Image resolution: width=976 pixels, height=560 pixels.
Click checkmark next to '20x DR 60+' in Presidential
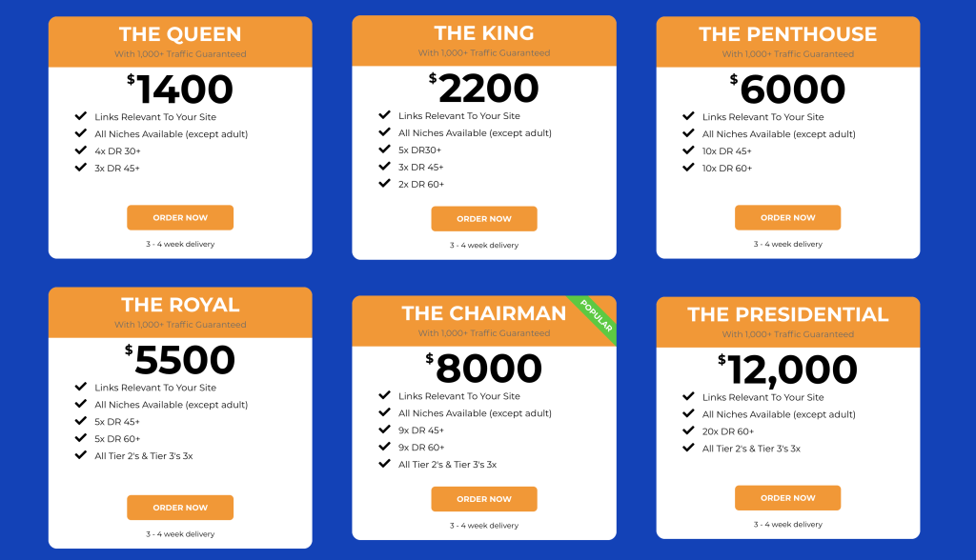(x=688, y=431)
